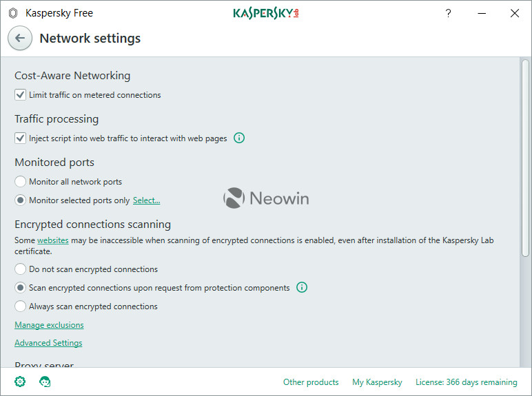Select Monitor selected ports only
This screenshot has width=532, height=396.
coord(21,200)
